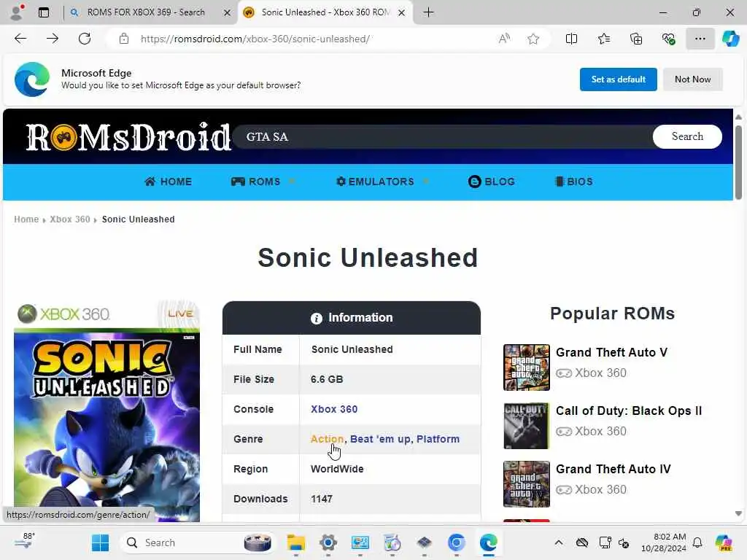Click the 1147 downloads value
The width and height of the screenshot is (747, 560).
click(x=322, y=499)
